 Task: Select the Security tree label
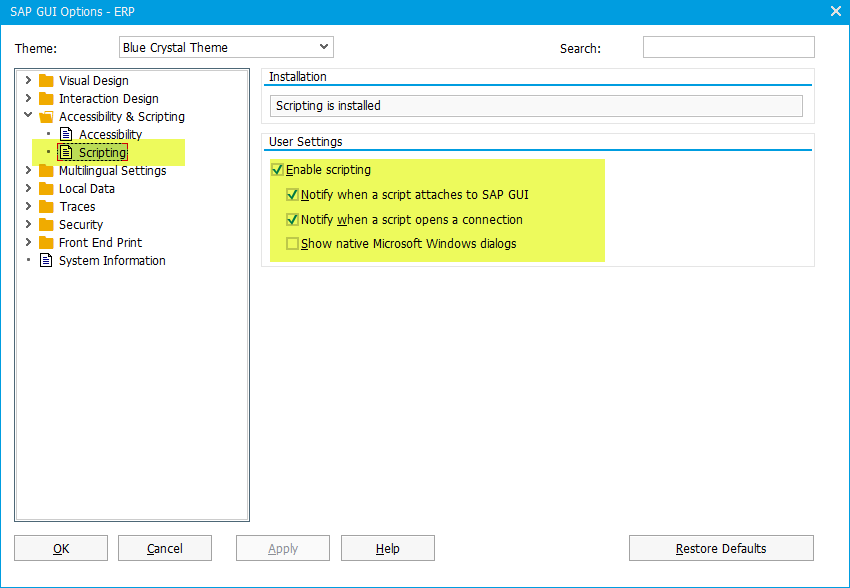[x=81, y=224]
